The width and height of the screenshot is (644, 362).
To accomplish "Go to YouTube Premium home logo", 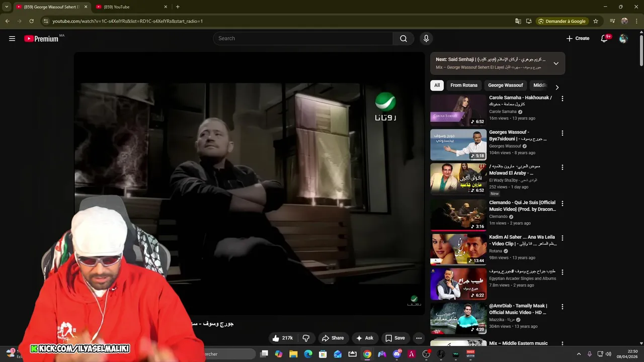I will 41,39.
